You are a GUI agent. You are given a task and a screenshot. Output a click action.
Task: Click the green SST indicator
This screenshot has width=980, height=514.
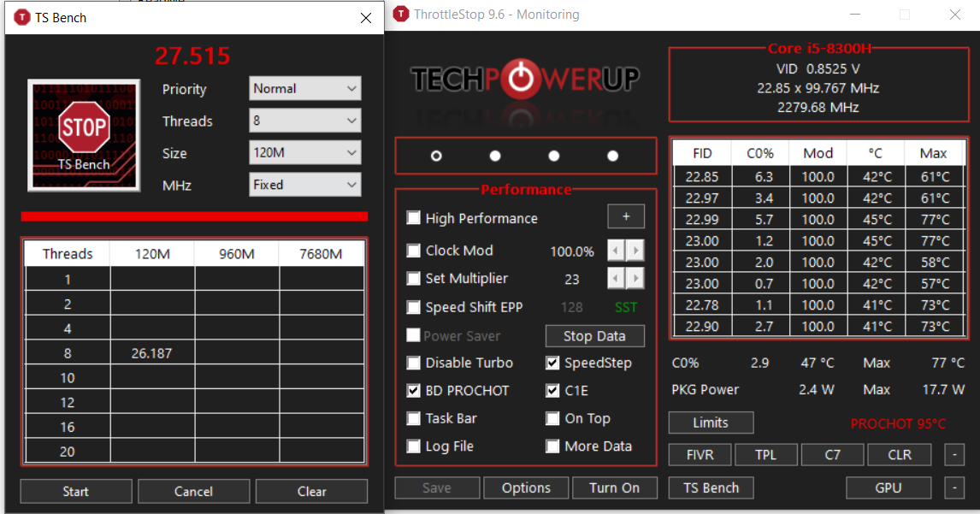(x=626, y=307)
